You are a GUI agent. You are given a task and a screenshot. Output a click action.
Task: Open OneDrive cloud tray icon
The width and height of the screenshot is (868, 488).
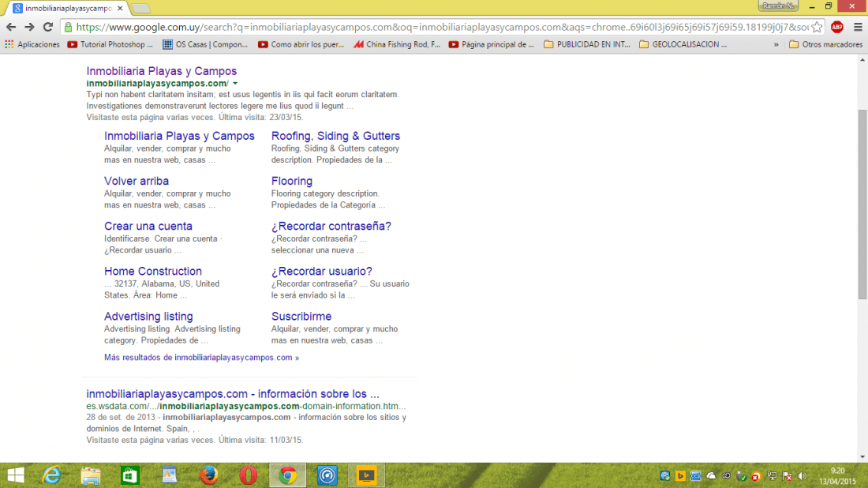click(x=711, y=476)
